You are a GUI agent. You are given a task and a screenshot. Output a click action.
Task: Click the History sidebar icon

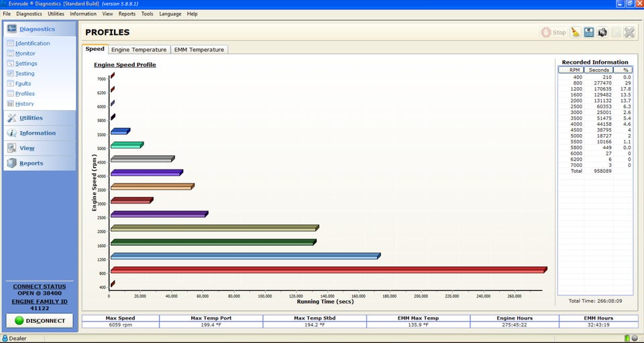[10, 104]
